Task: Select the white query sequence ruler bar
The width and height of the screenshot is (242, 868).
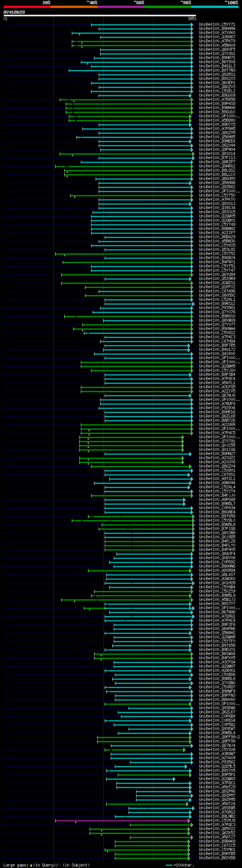Action: point(100,16)
